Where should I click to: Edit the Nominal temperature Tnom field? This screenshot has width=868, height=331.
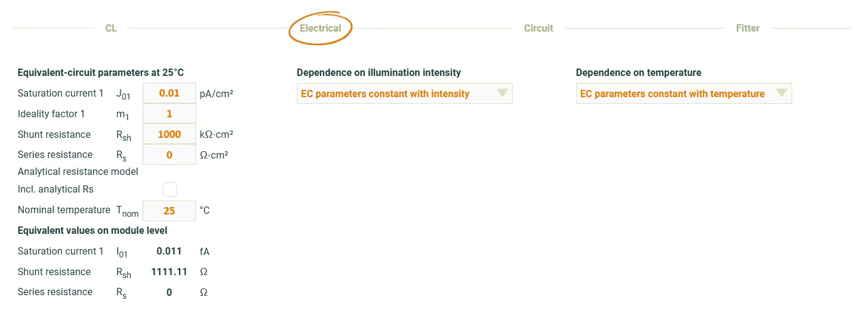click(x=169, y=211)
